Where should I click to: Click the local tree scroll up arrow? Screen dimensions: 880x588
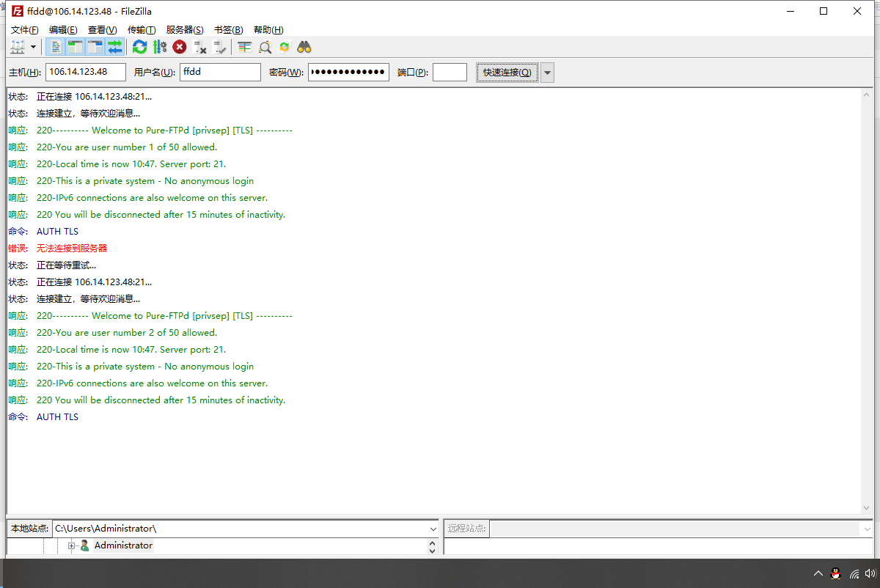coord(432,543)
